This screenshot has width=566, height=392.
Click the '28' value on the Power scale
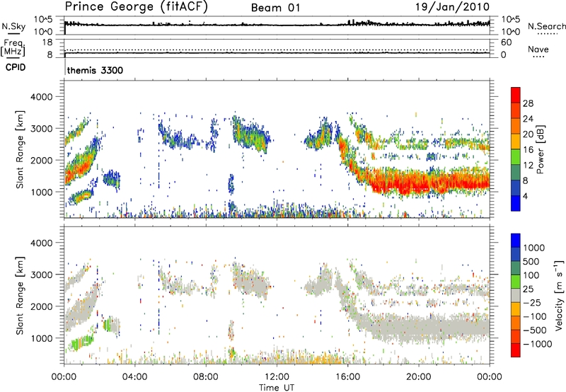click(528, 103)
